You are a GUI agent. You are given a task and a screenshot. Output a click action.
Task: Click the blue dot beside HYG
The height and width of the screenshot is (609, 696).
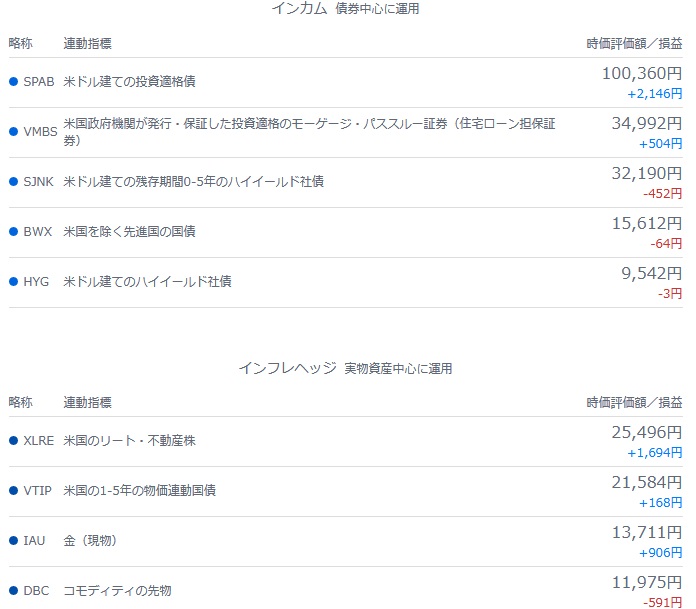[13, 282]
